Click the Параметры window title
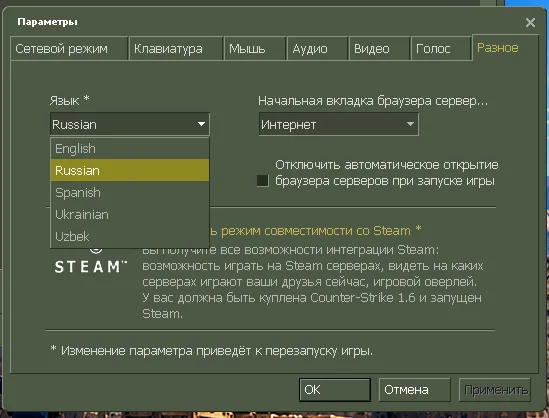 47,22
